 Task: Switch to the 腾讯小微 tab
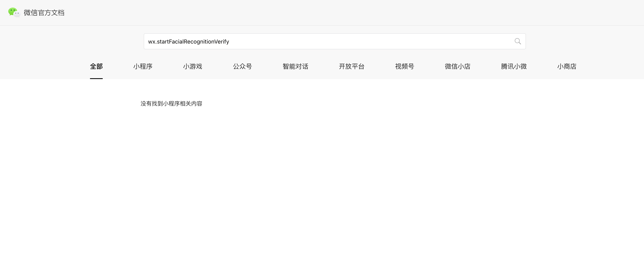pyautogui.click(x=514, y=66)
